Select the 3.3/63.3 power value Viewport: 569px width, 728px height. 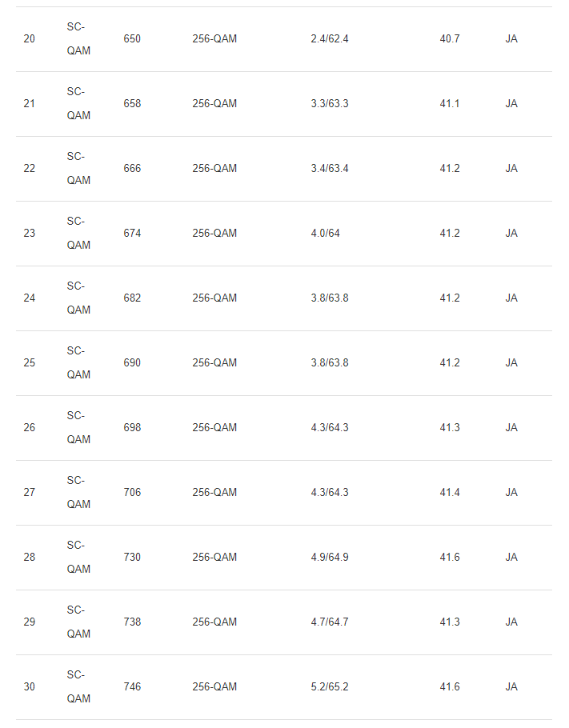[x=330, y=104]
